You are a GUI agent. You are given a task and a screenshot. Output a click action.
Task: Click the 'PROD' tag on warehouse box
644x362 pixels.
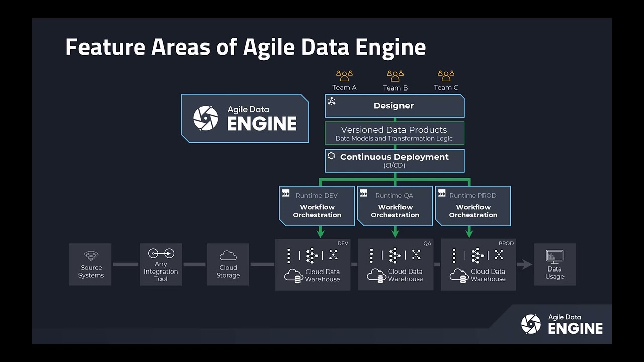pos(506,244)
